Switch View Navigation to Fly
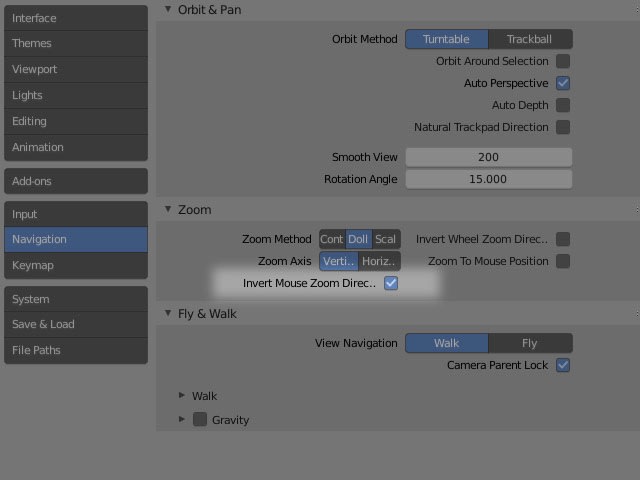 (530, 344)
